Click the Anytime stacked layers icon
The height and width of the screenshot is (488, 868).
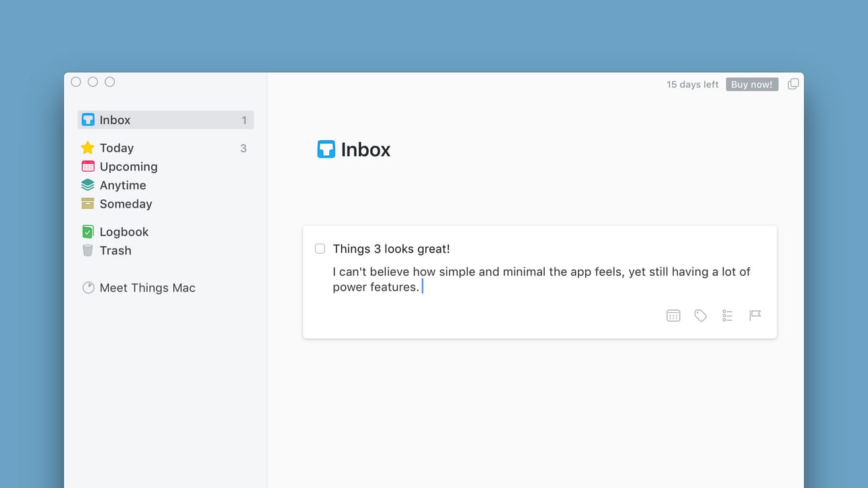(x=87, y=185)
